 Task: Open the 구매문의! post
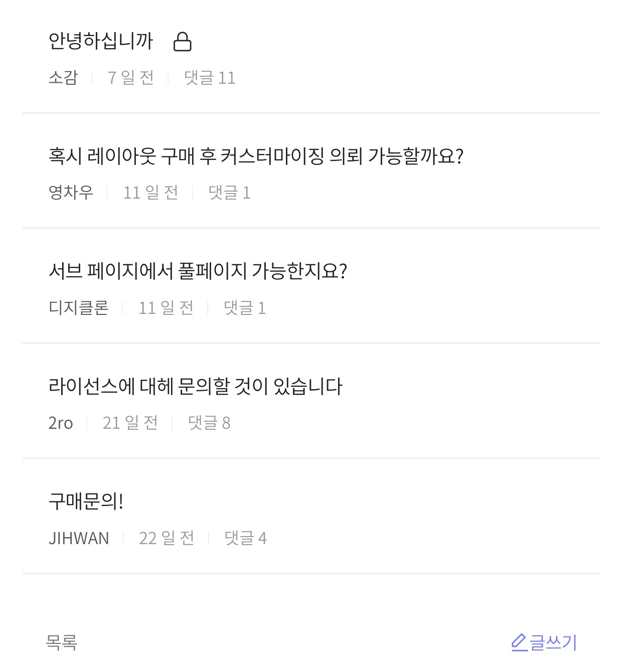point(86,501)
